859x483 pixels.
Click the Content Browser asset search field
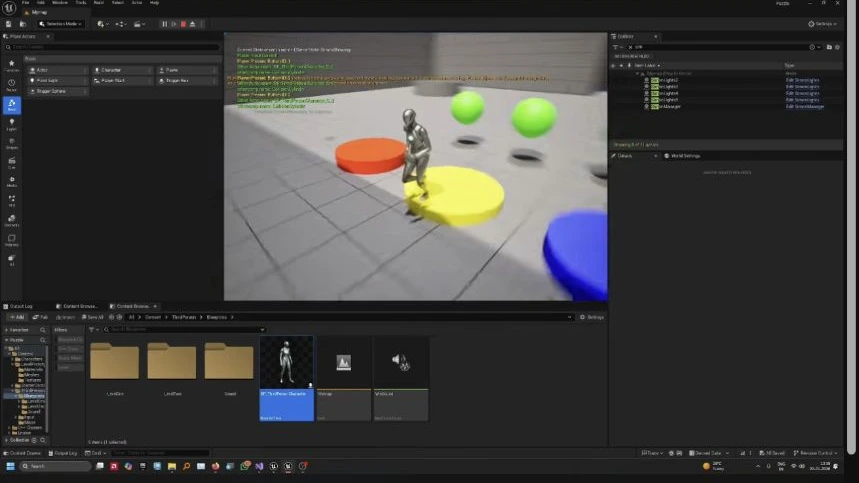[185, 330]
